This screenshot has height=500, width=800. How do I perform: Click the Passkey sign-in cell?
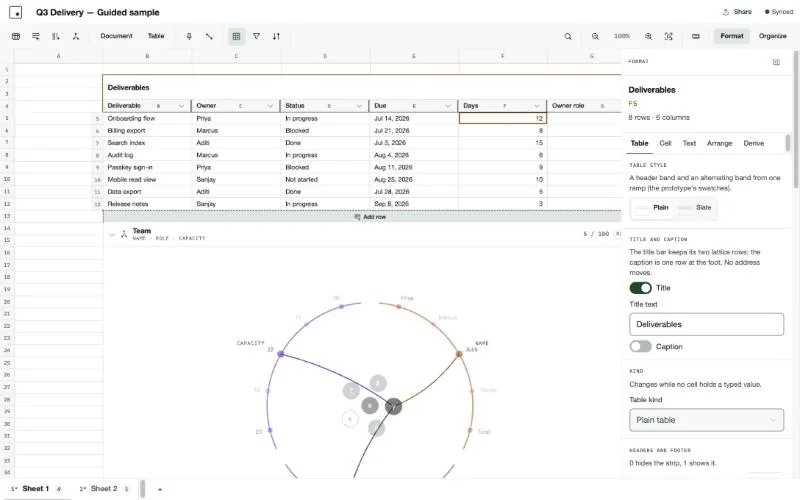coord(147,167)
